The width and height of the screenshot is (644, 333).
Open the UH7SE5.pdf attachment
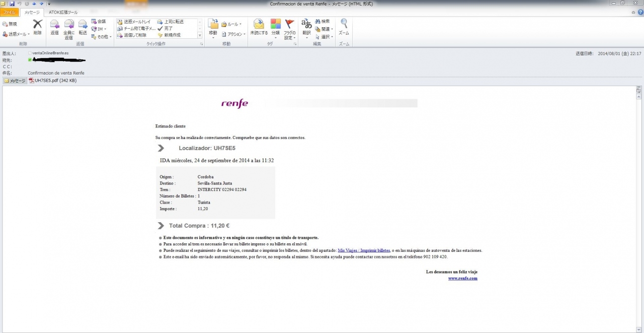point(52,81)
